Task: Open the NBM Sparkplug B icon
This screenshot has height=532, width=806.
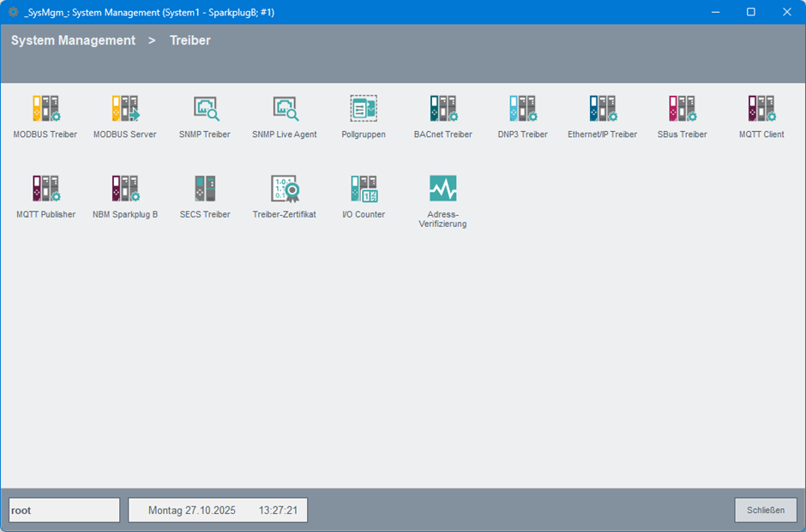Action: click(125, 188)
